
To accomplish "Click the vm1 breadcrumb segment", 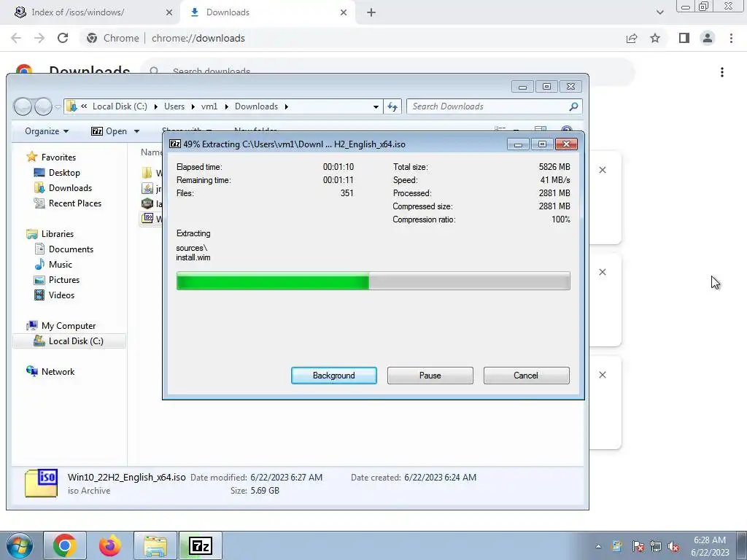I will point(209,106).
